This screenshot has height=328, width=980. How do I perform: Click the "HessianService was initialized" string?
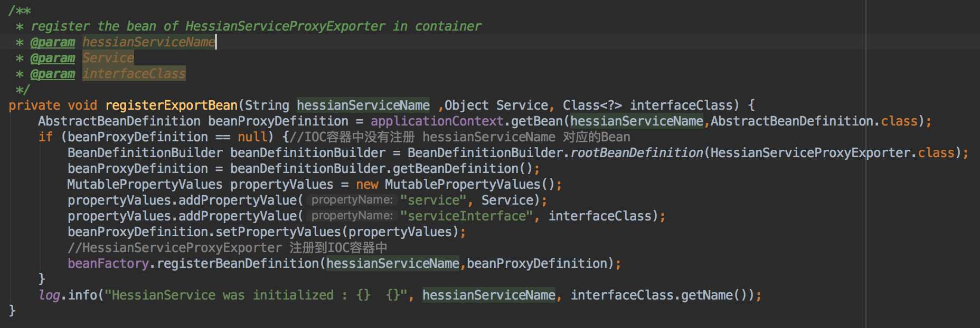[x=256, y=295]
